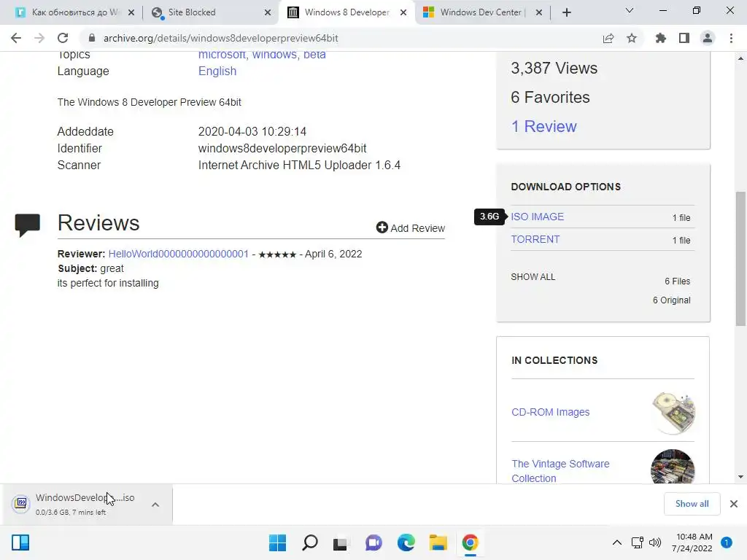This screenshot has width=747, height=560.
Task: Open Chrome extensions puzzle icon
Action: 661,38
